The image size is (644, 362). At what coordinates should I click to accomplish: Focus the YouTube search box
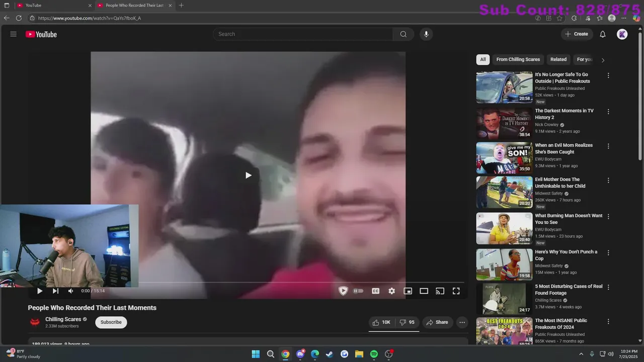(303, 34)
